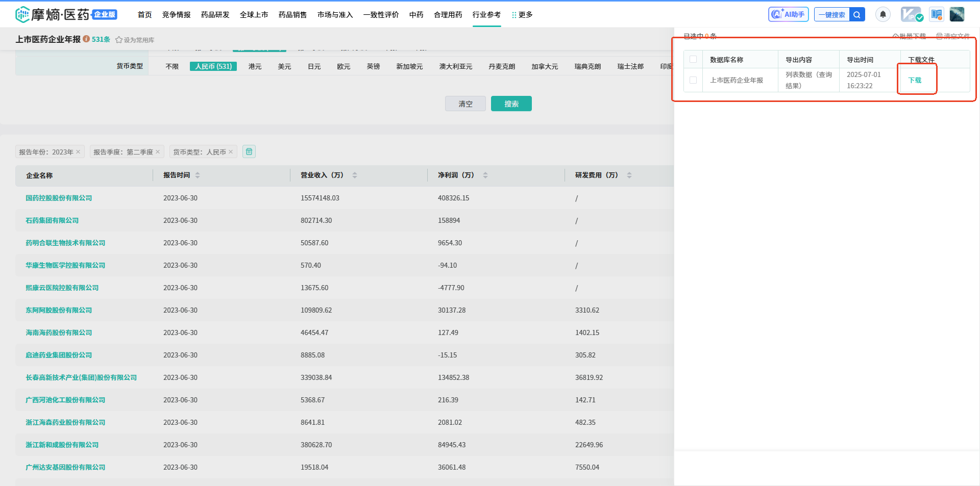Remove the 报告季度: 第二季度 filter tag
The image size is (980, 486).
tap(158, 152)
